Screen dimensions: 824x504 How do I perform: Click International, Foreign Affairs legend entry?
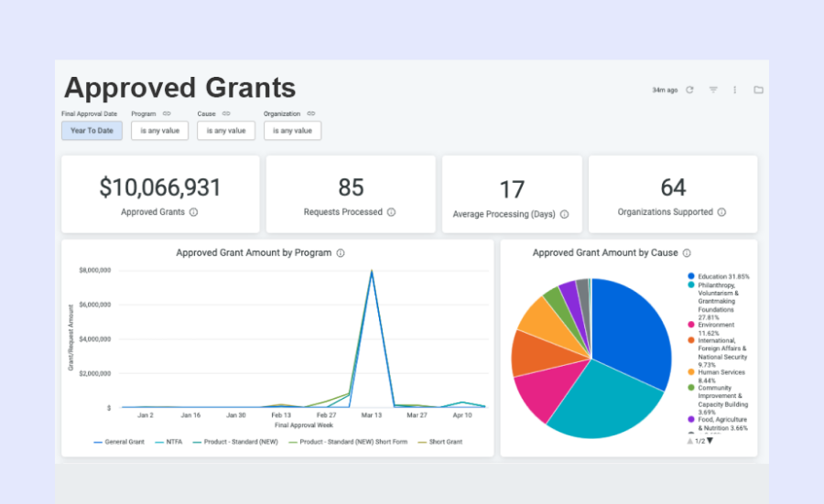point(717,353)
